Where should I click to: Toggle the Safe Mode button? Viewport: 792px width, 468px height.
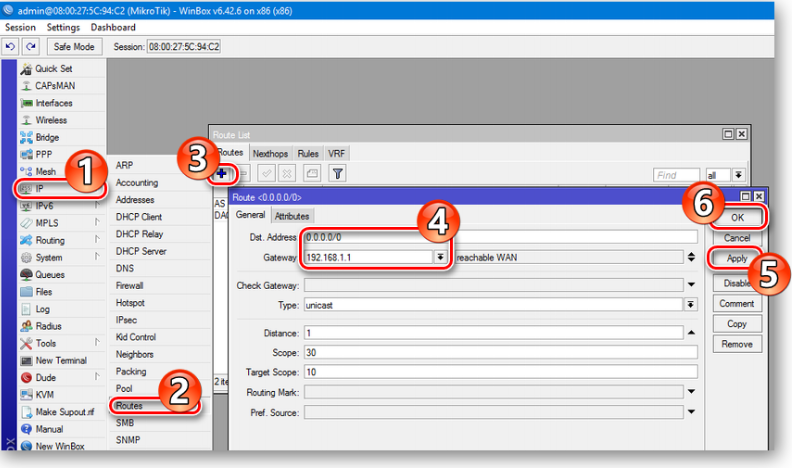click(x=74, y=46)
